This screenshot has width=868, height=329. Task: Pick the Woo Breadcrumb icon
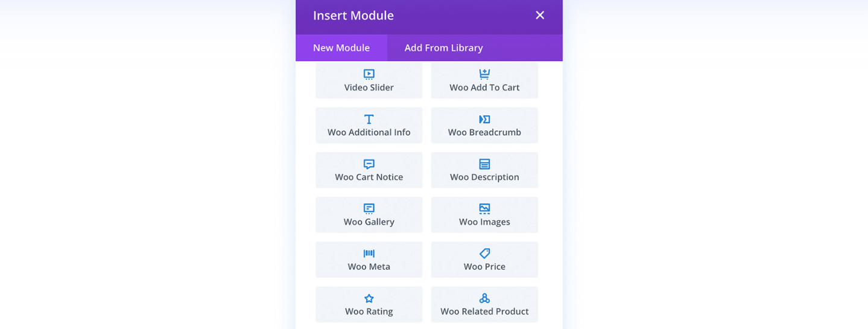(484, 119)
